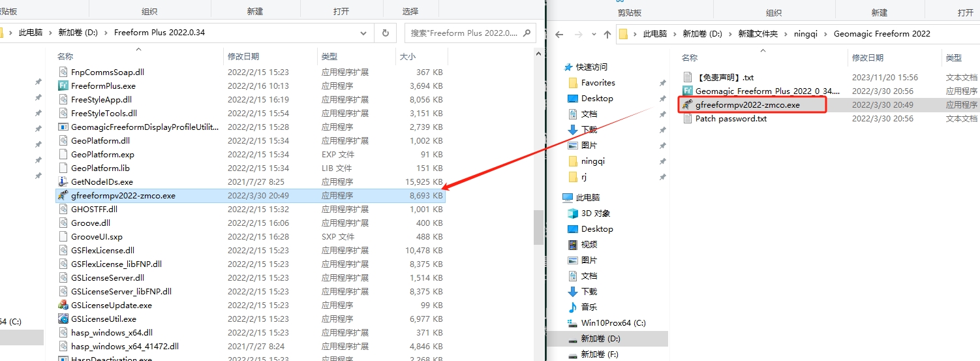Screen dimensions: 980x361
Task: Click GeoPlatform.exp file icon
Action: pyautogui.click(x=63, y=154)
